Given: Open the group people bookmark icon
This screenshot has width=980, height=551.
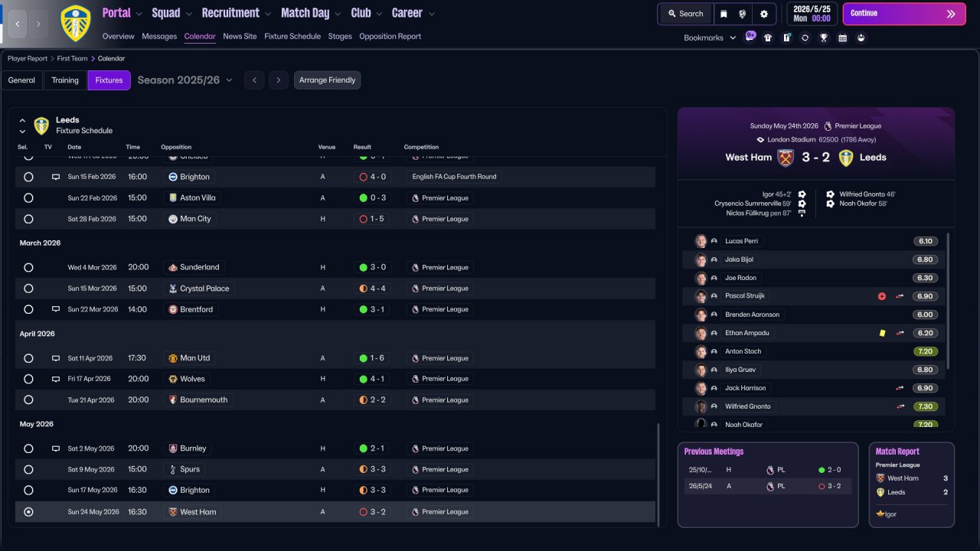Looking at the screenshot, I should click(861, 37).
